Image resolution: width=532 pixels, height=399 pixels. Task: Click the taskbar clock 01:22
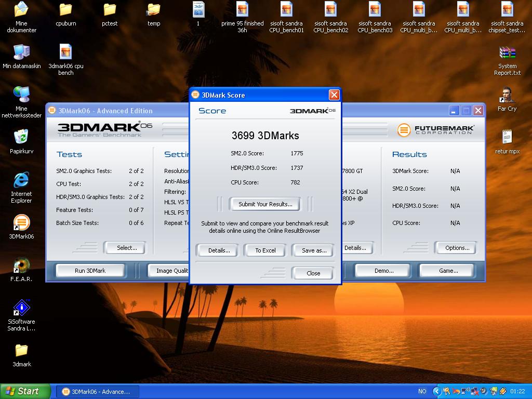click(517, 392)
